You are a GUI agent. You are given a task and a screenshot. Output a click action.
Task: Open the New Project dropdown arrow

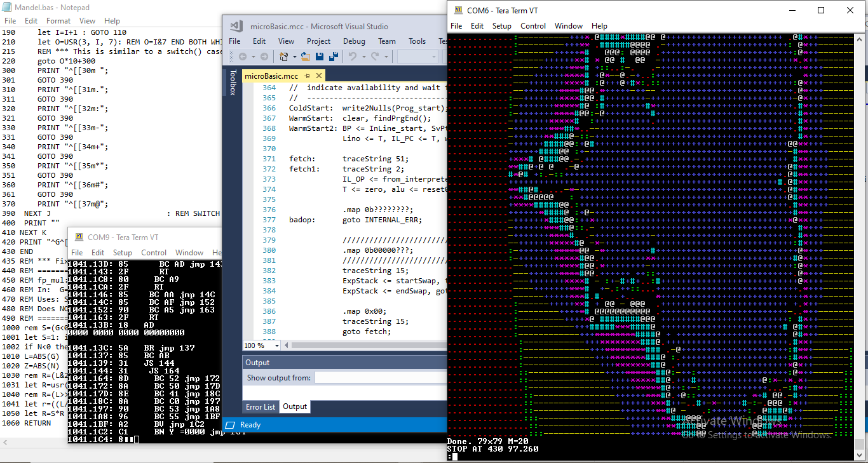point(295,57)
